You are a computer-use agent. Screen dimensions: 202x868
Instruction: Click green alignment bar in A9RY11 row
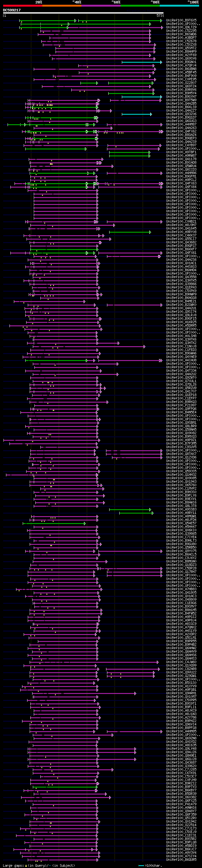point(136,513)
